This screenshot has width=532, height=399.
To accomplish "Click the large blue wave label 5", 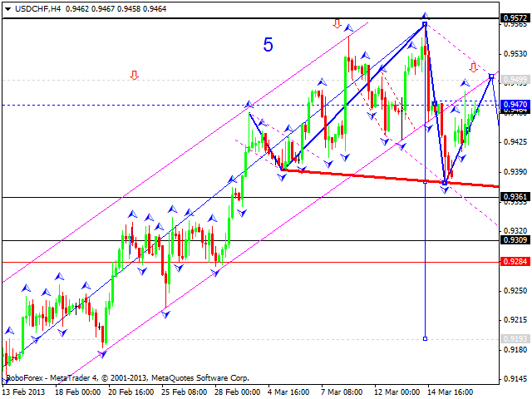I will click(x=268, y=46).
